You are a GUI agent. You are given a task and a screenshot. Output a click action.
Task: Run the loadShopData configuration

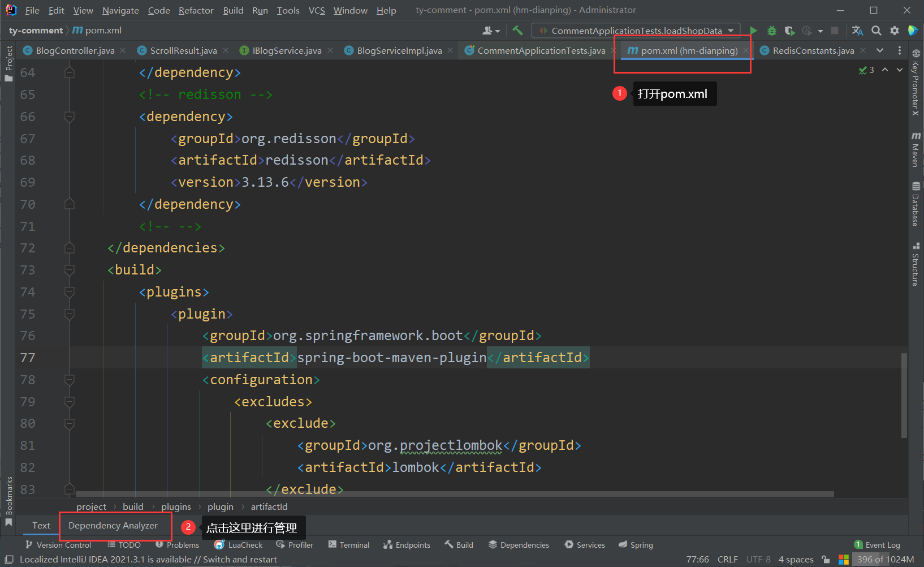click(753, 31)
